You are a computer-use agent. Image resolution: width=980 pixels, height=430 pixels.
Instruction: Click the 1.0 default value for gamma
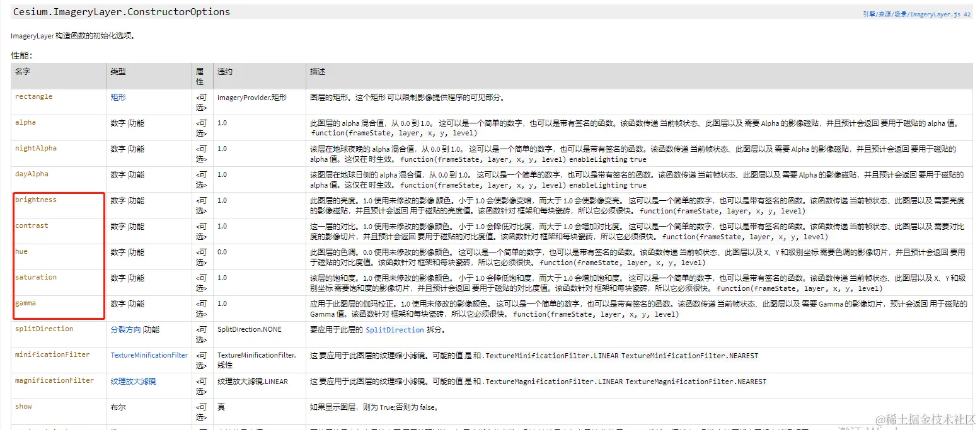pos(222,304)
